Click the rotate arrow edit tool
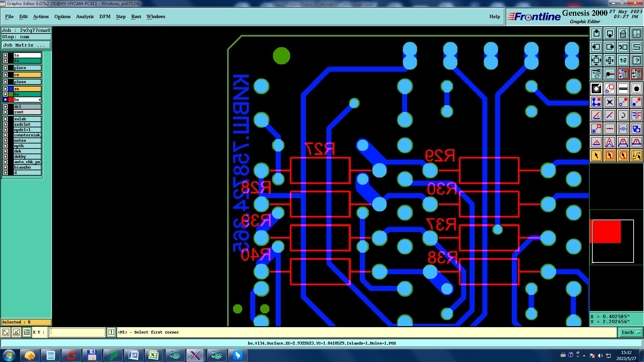 (x=623, y=115)
